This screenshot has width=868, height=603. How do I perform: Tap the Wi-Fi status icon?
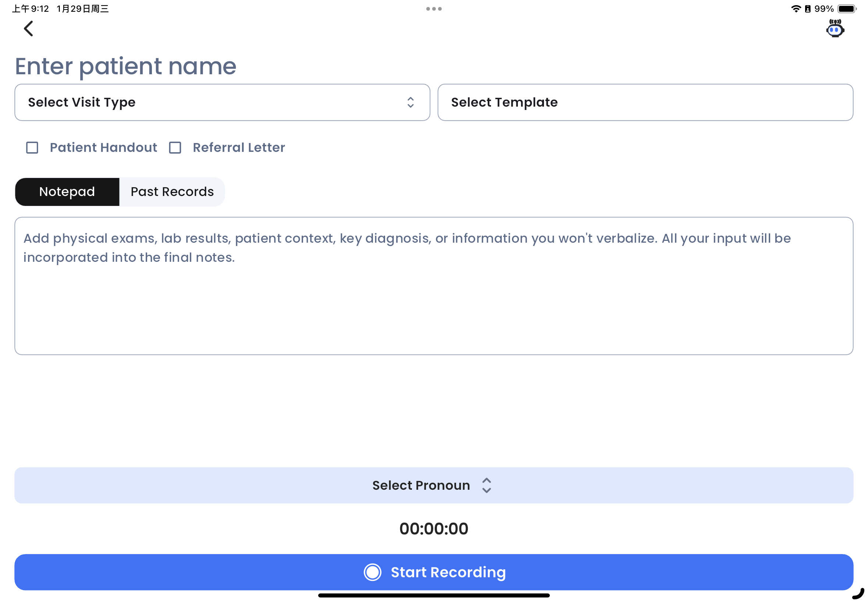coord(796,9)
